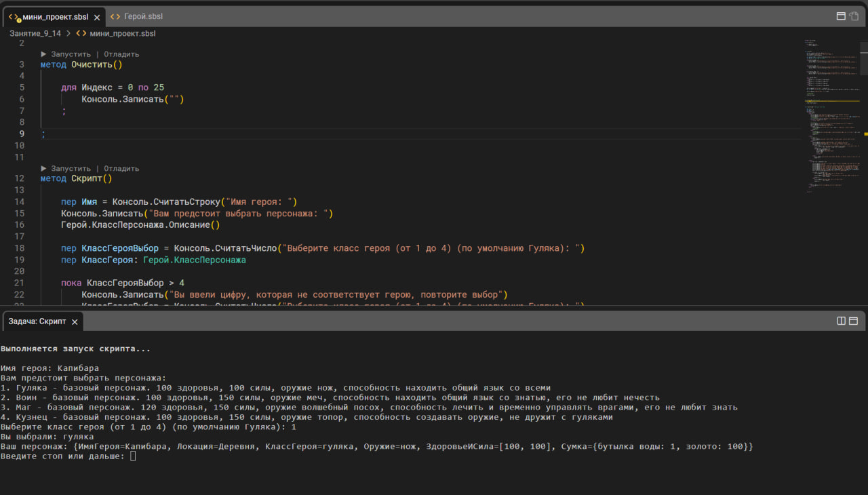This screenshot has height=495, width=868.
Task: Click the '2. Воин' terminal output line
Action: [x=330, y=397]
